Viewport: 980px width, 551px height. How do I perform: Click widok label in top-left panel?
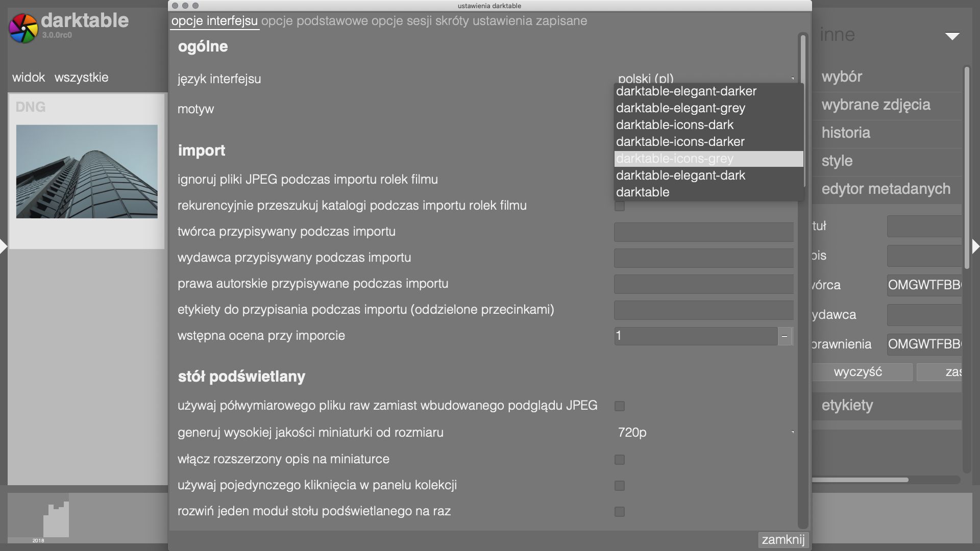pyautogui.click(x=29, y=78)
